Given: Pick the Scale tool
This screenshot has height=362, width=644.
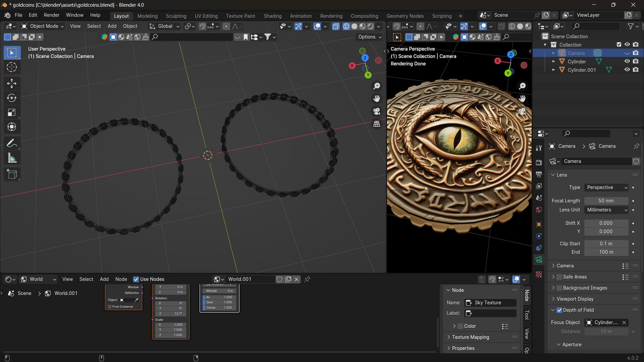Looking at the screenshot, I should point(12,113).
